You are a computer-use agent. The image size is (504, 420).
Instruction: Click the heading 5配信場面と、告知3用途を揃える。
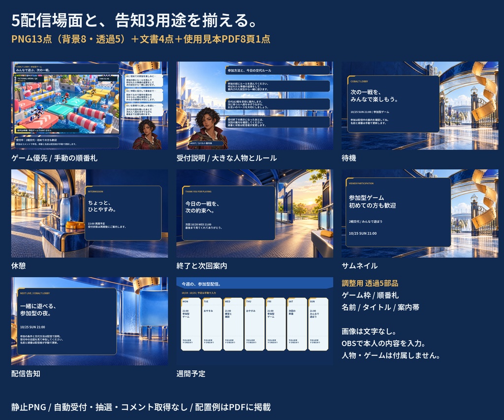(134, 21)
